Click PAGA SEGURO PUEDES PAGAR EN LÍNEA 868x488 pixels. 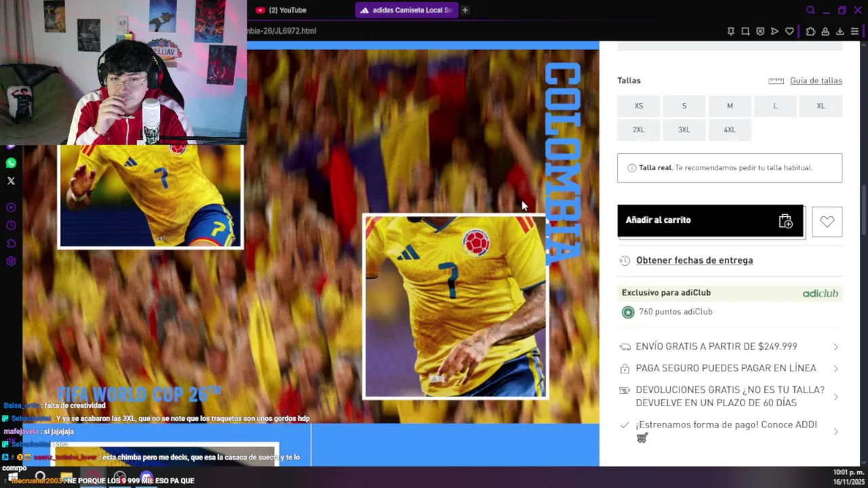[x=726, y=368]
